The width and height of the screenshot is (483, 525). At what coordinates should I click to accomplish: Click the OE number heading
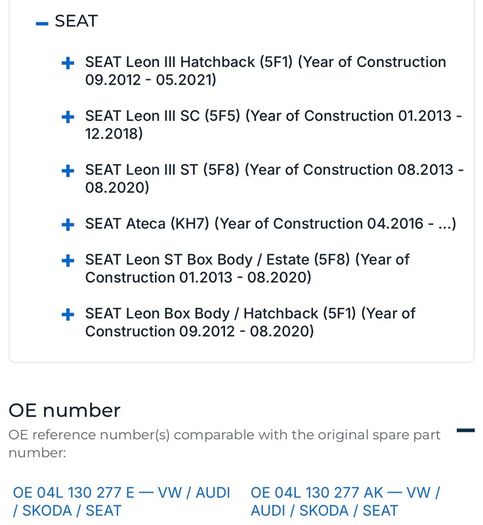click(64, 410)
